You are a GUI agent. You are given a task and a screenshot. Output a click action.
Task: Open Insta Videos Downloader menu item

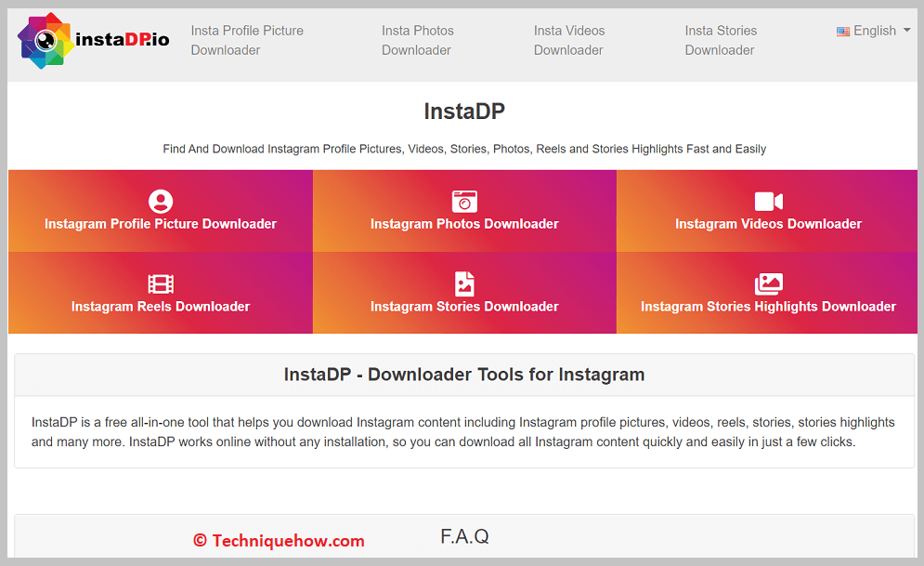point(568,40)
